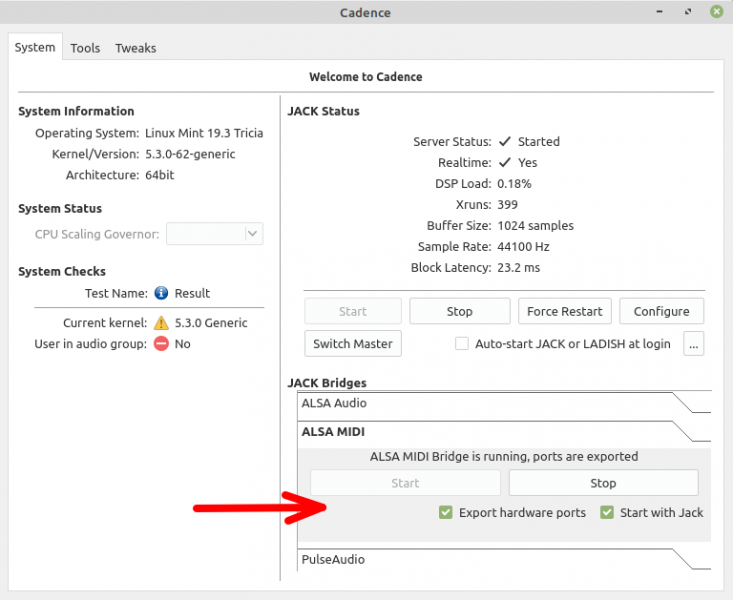
Task: Click the Cadence window title
Action: pos(365,13)
